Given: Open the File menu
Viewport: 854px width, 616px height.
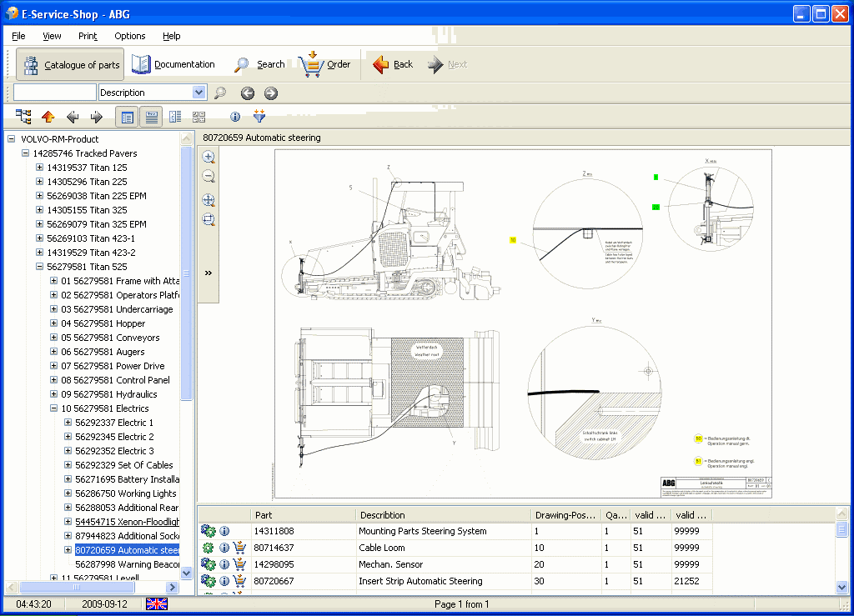Looking at the screenshot, I should pos(18,36).
